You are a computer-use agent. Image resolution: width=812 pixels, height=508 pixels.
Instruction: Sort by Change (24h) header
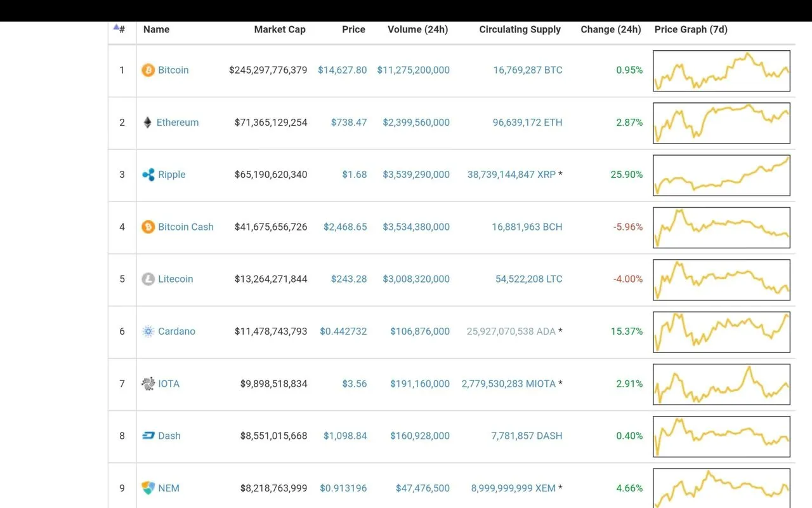click(611, 29)
